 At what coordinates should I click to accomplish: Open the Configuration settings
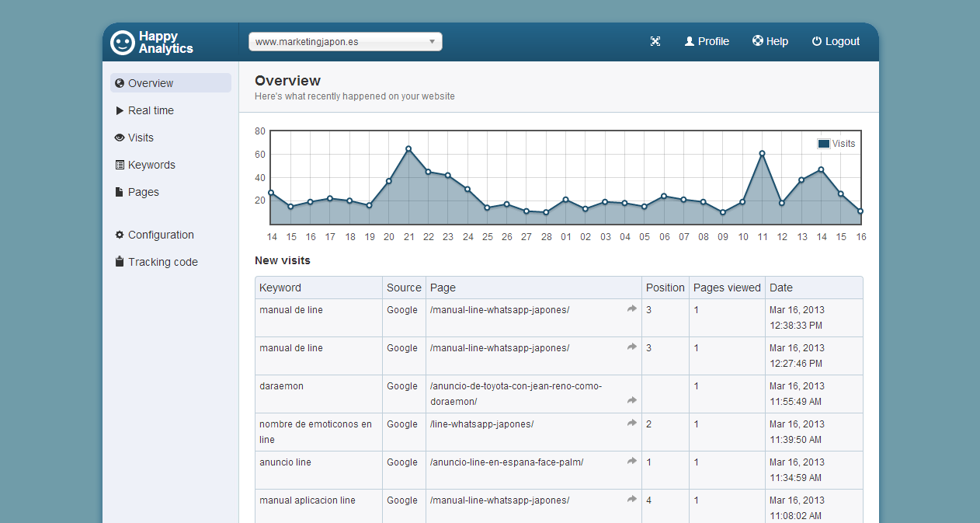tap(161, 235)
